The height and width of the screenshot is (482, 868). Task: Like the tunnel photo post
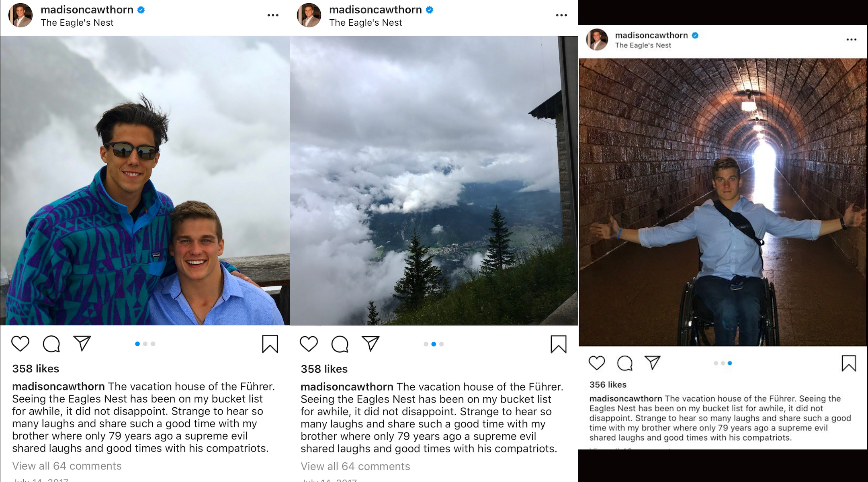coord(597,363)
